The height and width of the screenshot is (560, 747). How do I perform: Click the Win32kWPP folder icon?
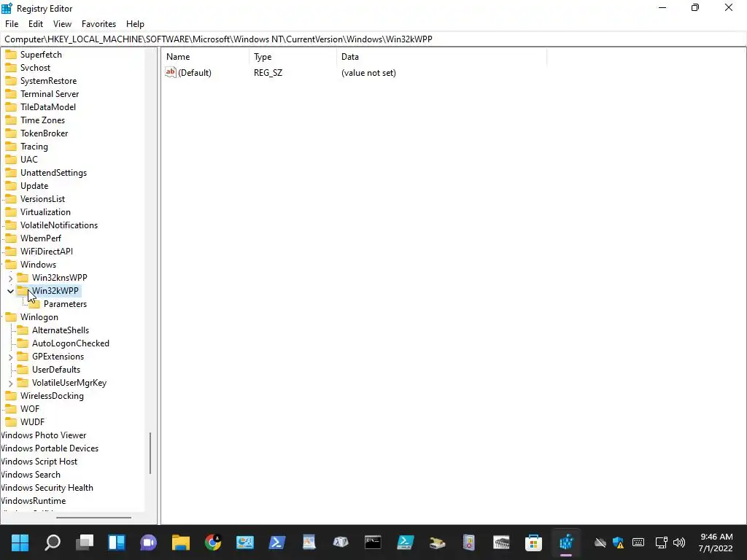23,290
